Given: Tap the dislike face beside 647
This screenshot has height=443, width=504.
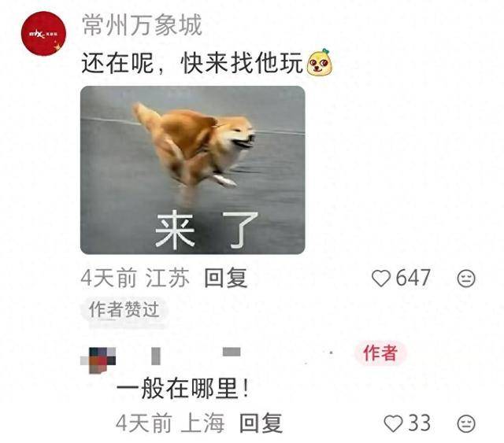Looking at the screenshot, I should pyautogui.click(x=465, y=279).
